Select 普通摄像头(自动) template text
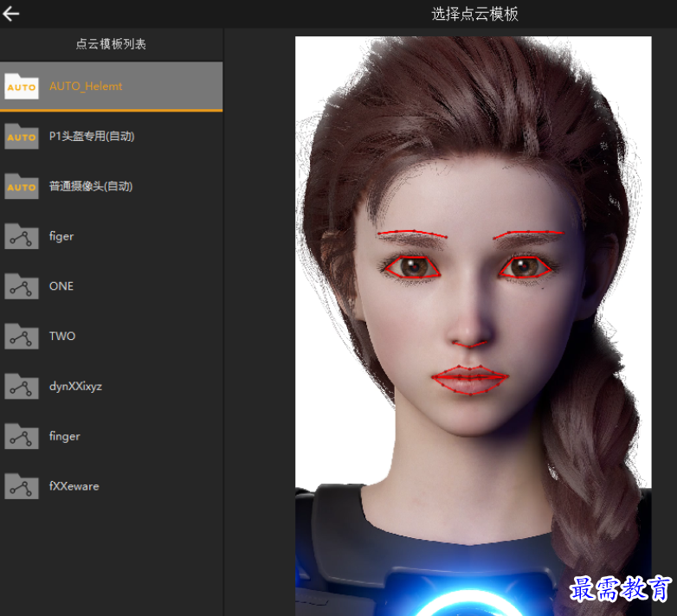 point(91,186)
